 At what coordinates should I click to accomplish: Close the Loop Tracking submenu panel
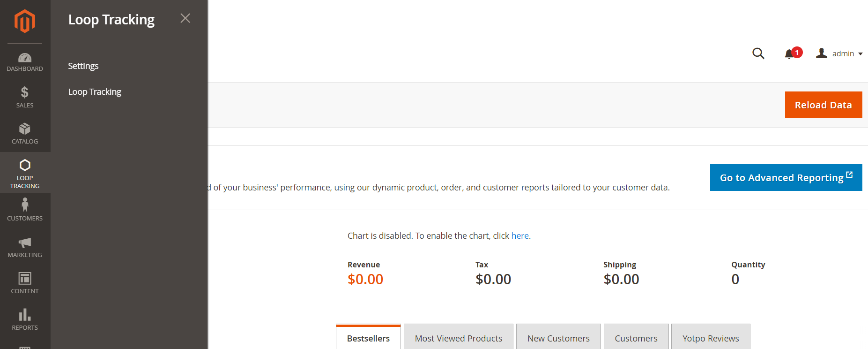(x=185, y=18)
